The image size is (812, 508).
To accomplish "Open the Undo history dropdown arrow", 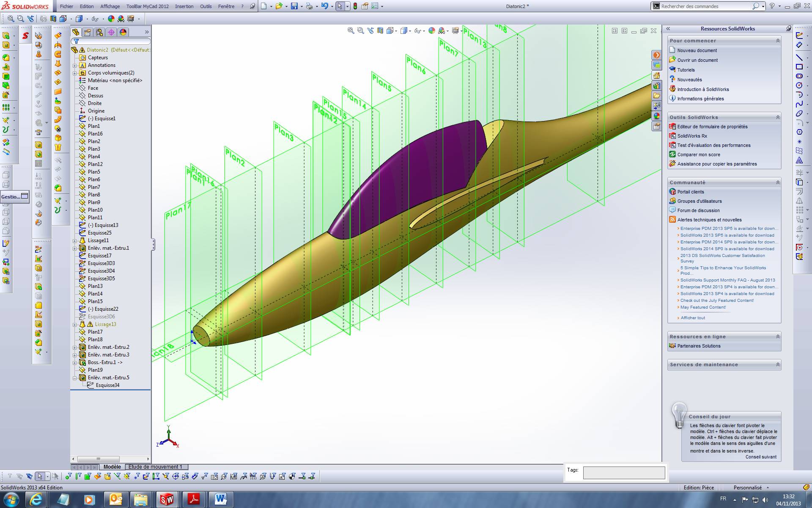I will (x=332, y=6).
